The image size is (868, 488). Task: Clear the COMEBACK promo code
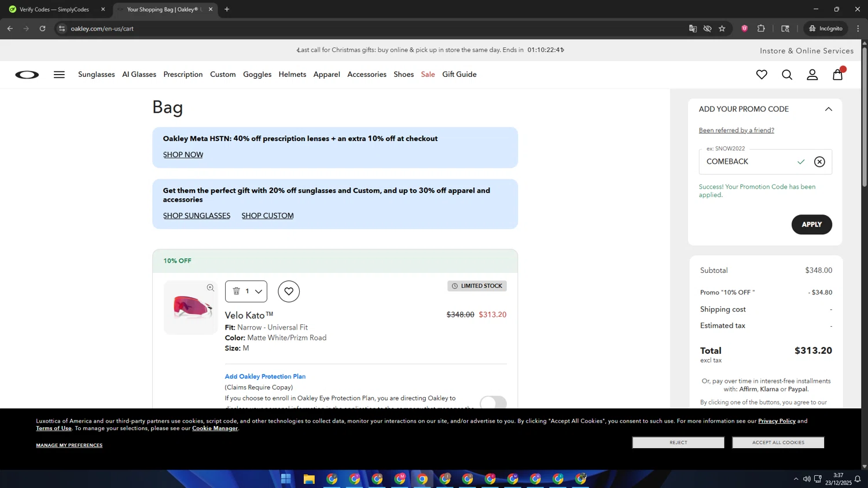point(819,162)
